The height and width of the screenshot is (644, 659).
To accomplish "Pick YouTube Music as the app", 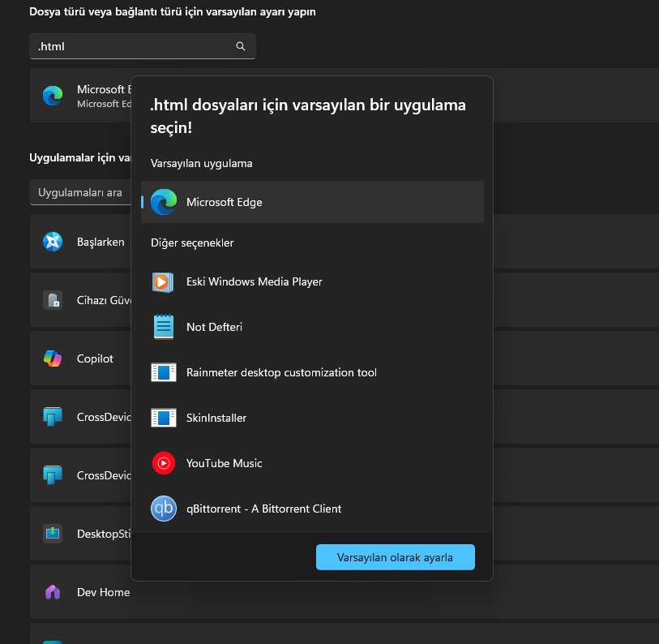I will click(312, 463).
